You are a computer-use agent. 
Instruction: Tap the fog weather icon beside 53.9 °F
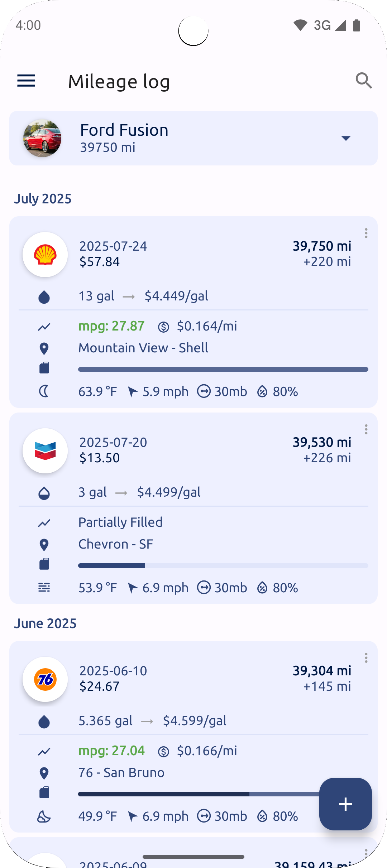[44, 588]
